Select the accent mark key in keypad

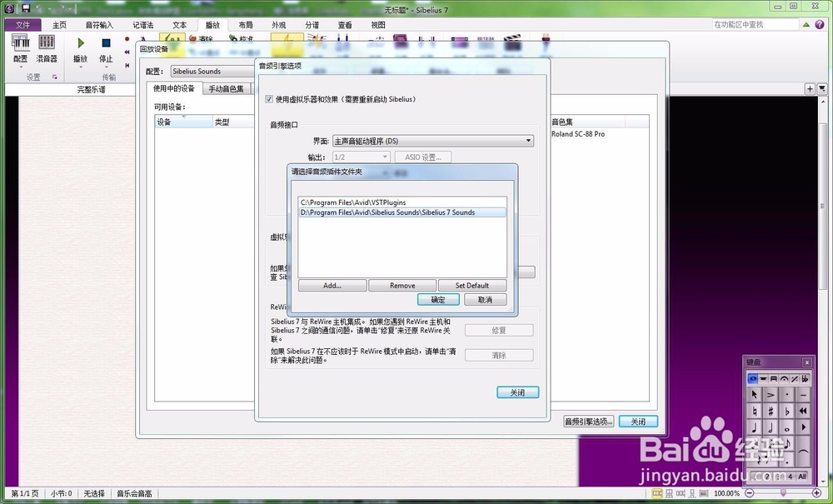point(771,395)
